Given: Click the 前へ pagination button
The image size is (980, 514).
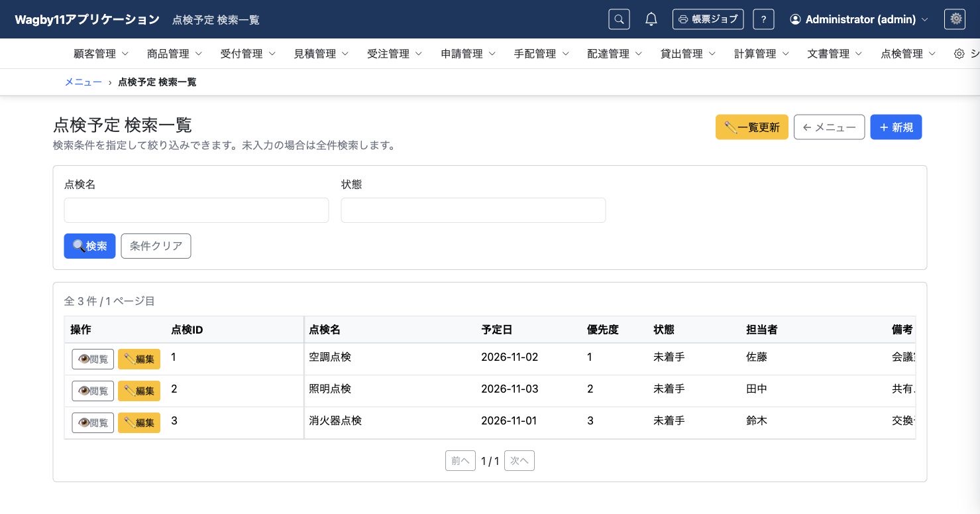Looking at the screenshot, I should [461, 461].
